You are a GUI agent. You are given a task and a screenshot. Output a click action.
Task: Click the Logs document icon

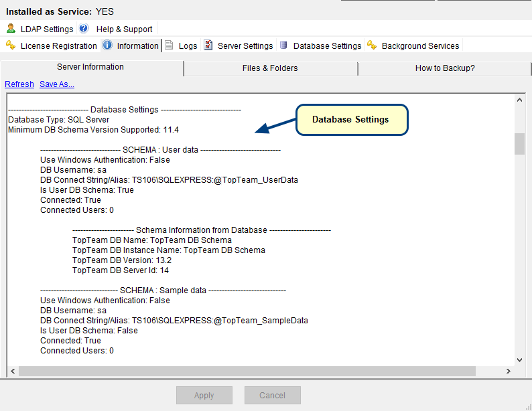tap(169, 45)
